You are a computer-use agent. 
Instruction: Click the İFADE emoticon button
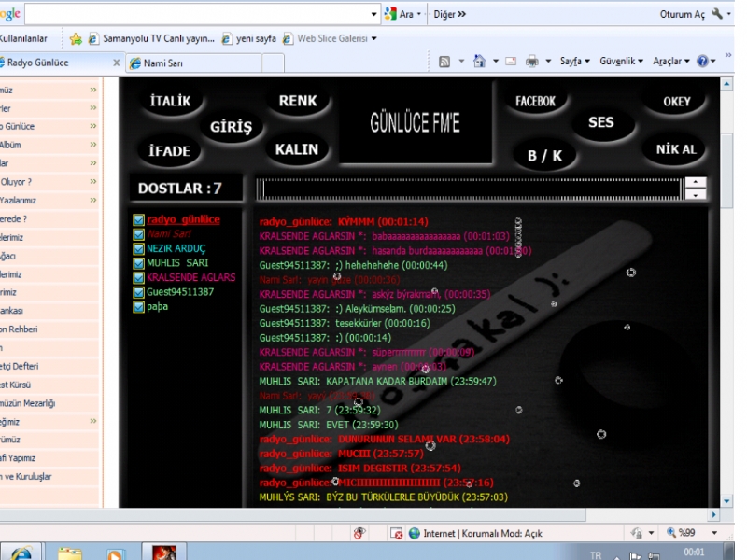170,151
